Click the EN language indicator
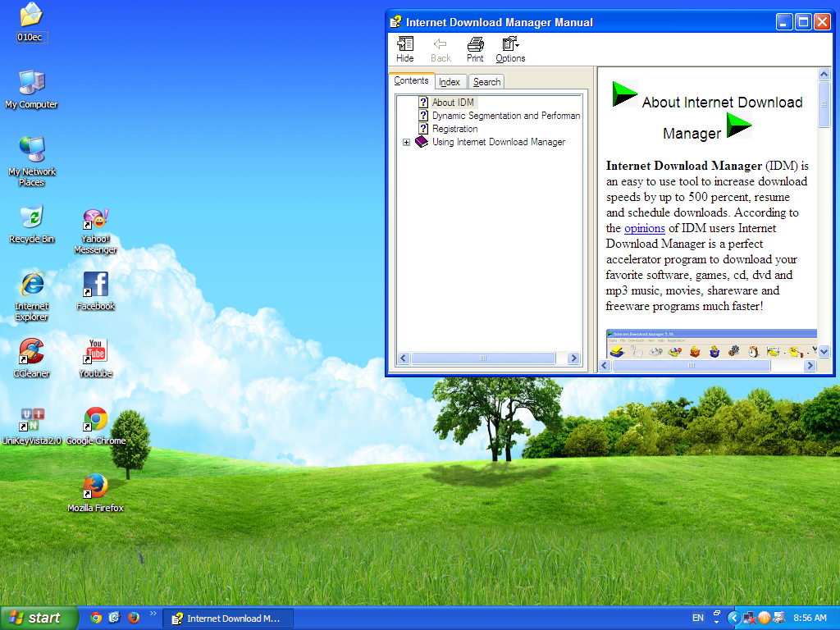840x630 pixels. tap(698, 619)
